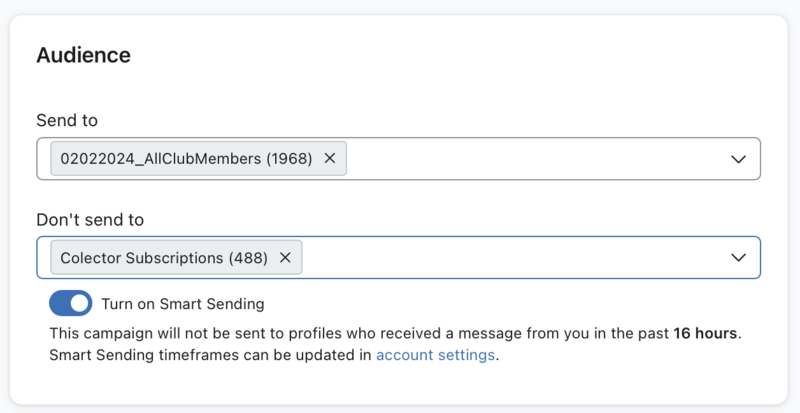
Task: Click the bold 16 hours text
Action: point(706,333)
